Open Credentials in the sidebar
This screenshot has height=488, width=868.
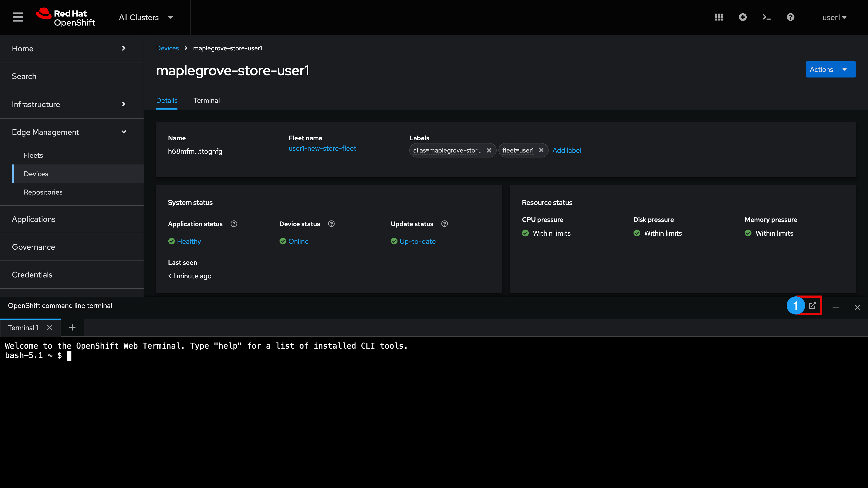click(72, 275)
